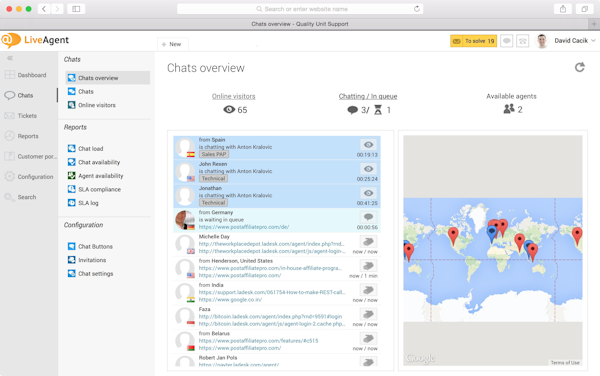Open Chat Buttons configuration
This screenshot has height=376, width=600.
(x=90, y=246)
